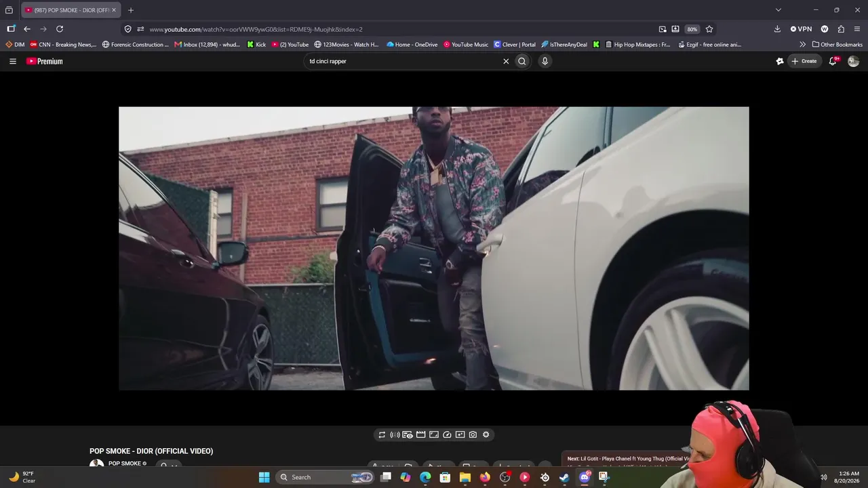Open the weather widget showing 92°F
Screen dimensions: 868x488
click(22, 477)
